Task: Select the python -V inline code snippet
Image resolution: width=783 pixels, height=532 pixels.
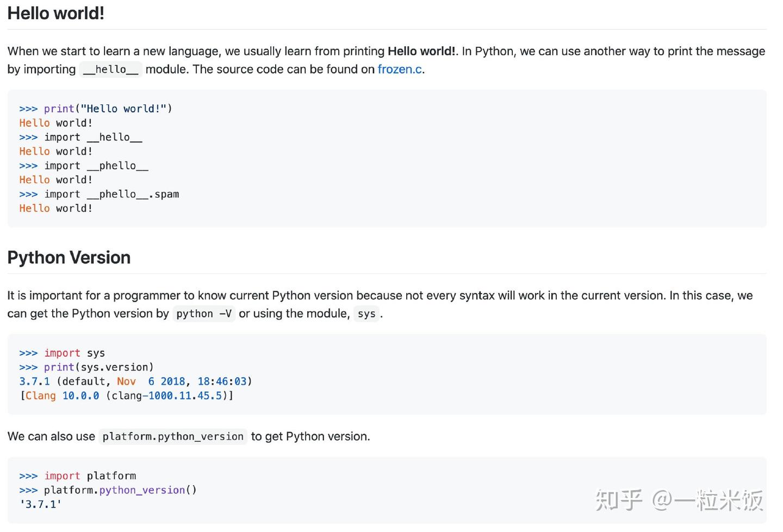Action: click(203, 314)
